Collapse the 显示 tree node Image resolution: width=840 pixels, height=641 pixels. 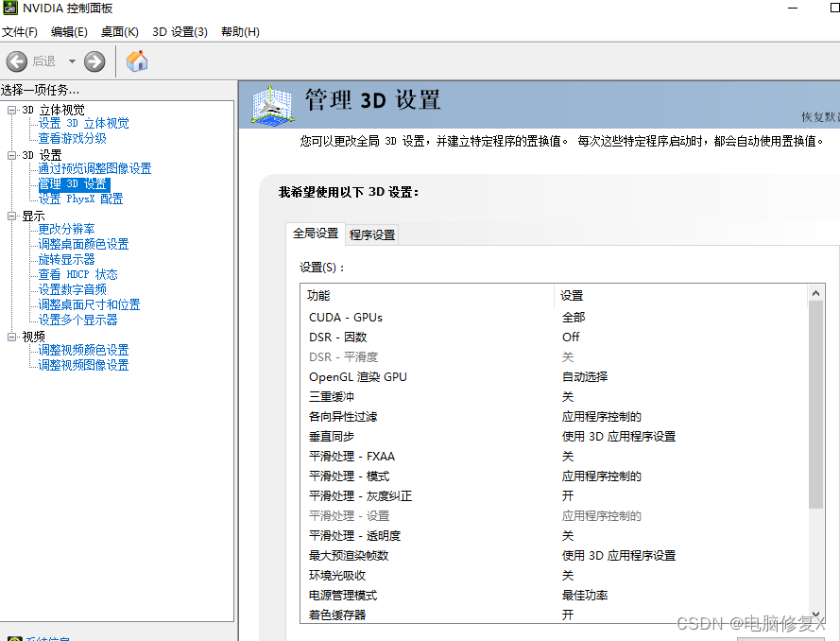pos(11,216)
